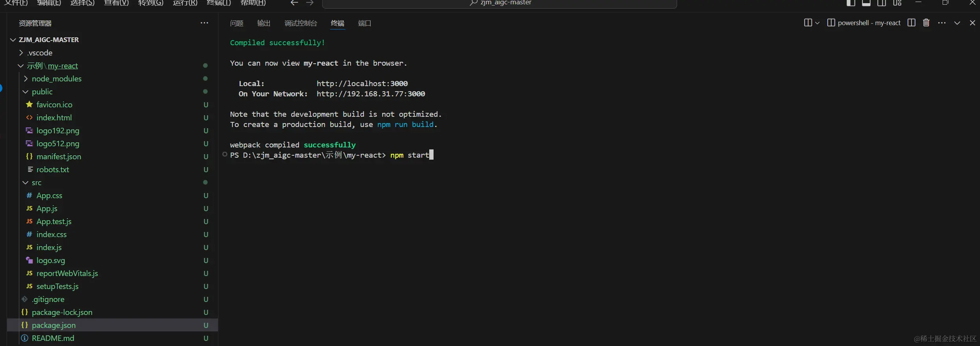
Task: Select the logo512.png file
Action: pos(58,144)
